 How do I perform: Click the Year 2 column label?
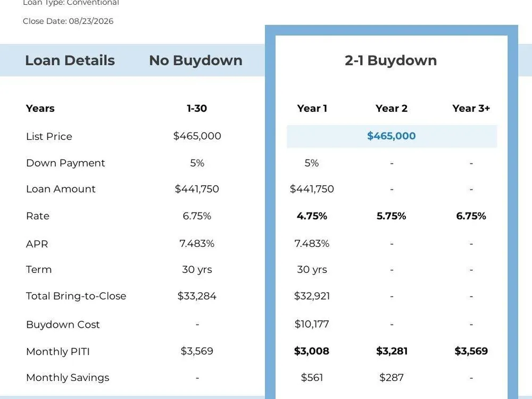tap(391, 108)
